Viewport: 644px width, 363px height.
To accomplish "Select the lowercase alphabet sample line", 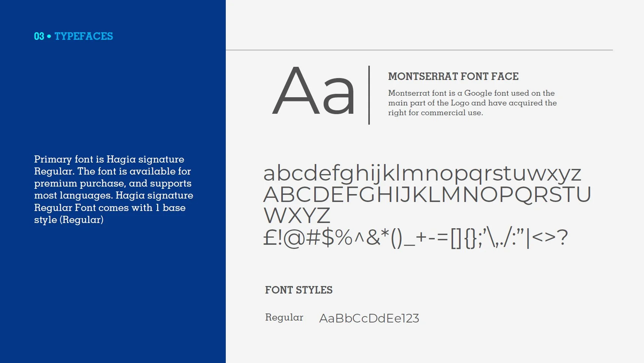I will pos(422,173).
